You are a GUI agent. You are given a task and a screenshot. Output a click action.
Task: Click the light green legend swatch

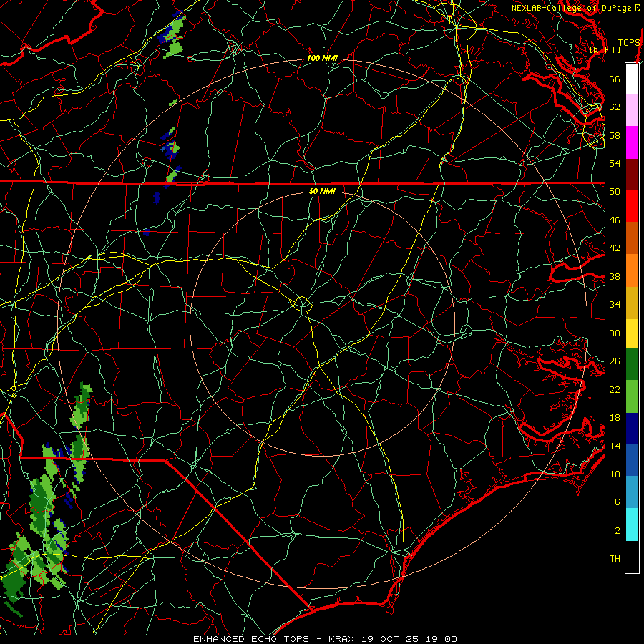pos(632,396)
